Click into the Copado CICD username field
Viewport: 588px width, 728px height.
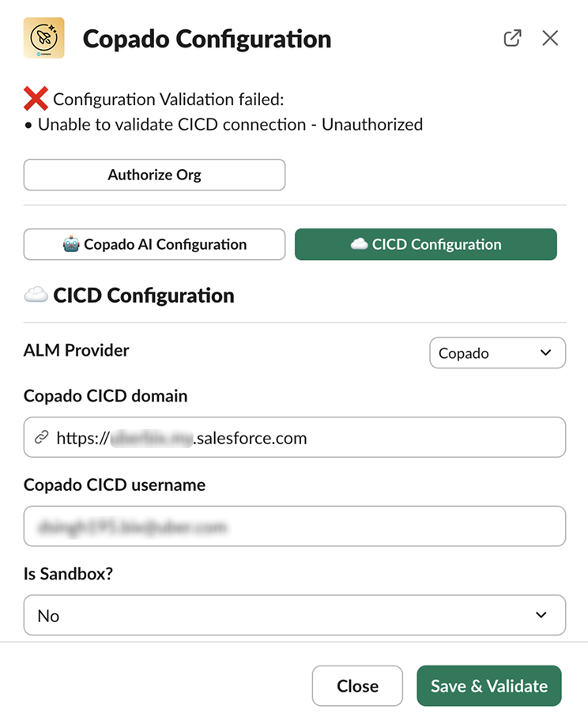click(x=294, y=526)
